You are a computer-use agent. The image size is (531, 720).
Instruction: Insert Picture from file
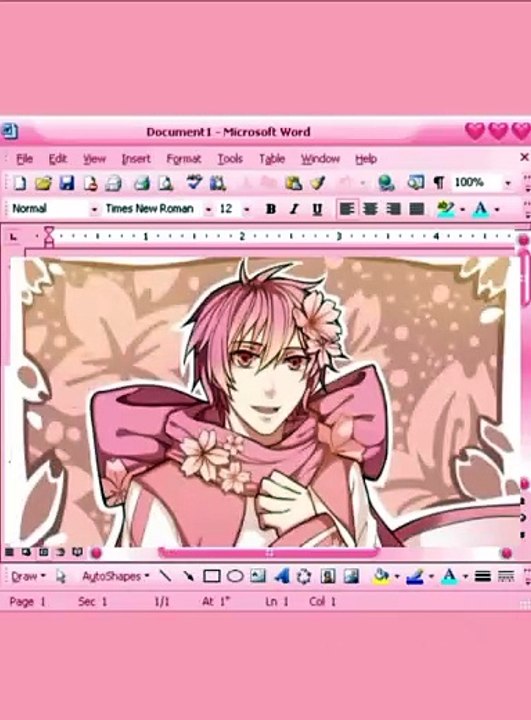click(x=351, y=576)
